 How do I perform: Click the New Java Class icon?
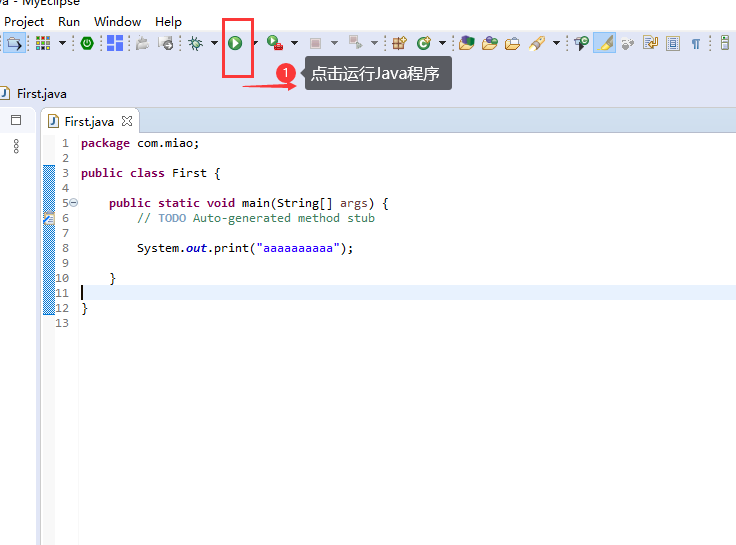[x=424, y=43]
